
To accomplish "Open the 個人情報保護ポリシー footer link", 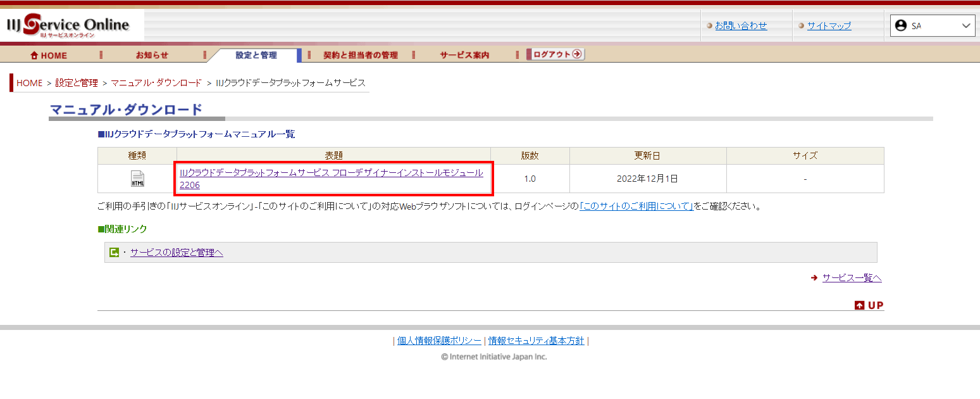I will click(x=439, y=341).
